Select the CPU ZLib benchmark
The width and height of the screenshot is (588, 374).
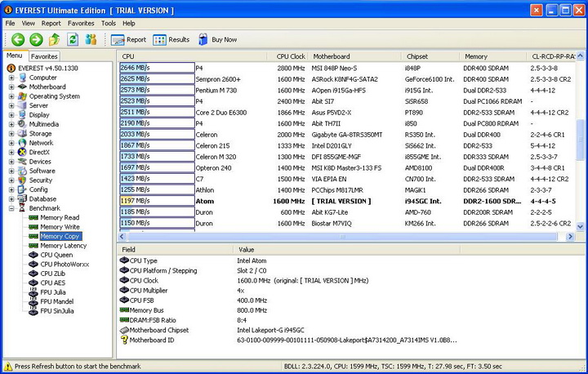tap(53, 274)
